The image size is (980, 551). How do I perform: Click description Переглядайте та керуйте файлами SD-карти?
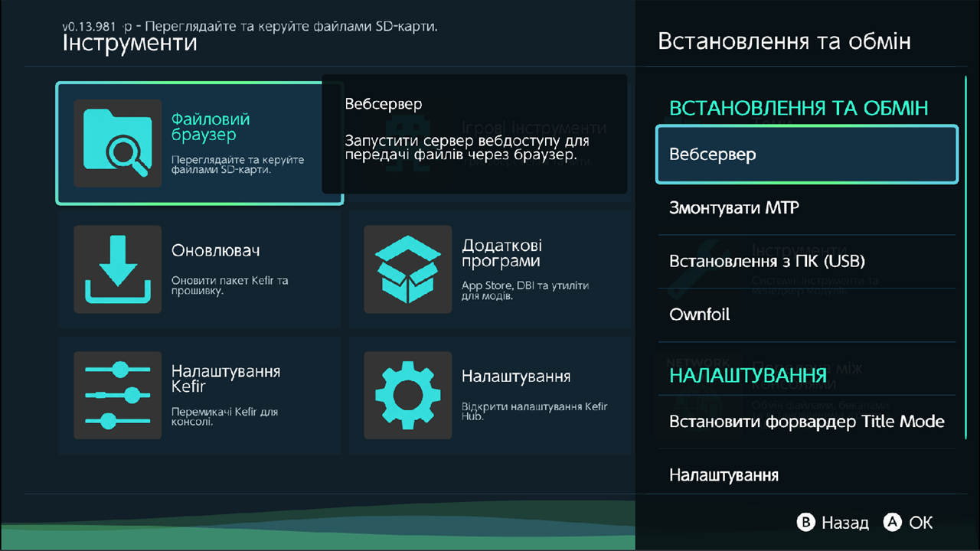[x=238, y=165]
